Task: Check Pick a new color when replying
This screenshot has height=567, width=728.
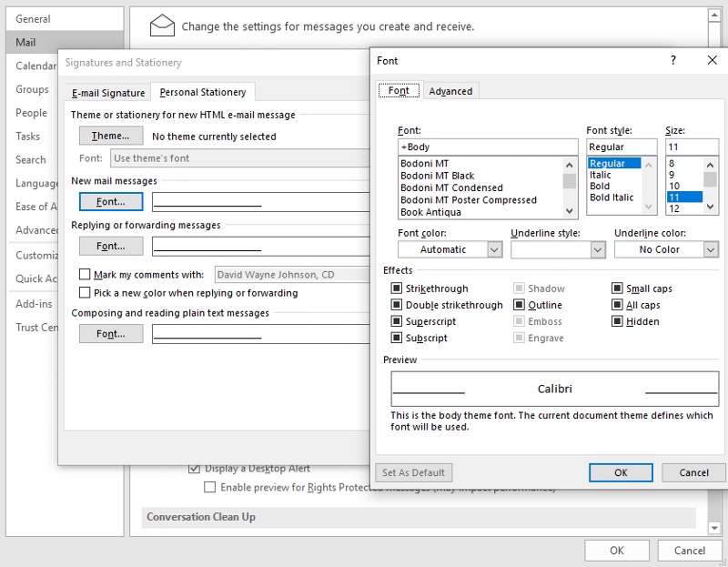Action: pyautogui.click(x=85, y=293)
